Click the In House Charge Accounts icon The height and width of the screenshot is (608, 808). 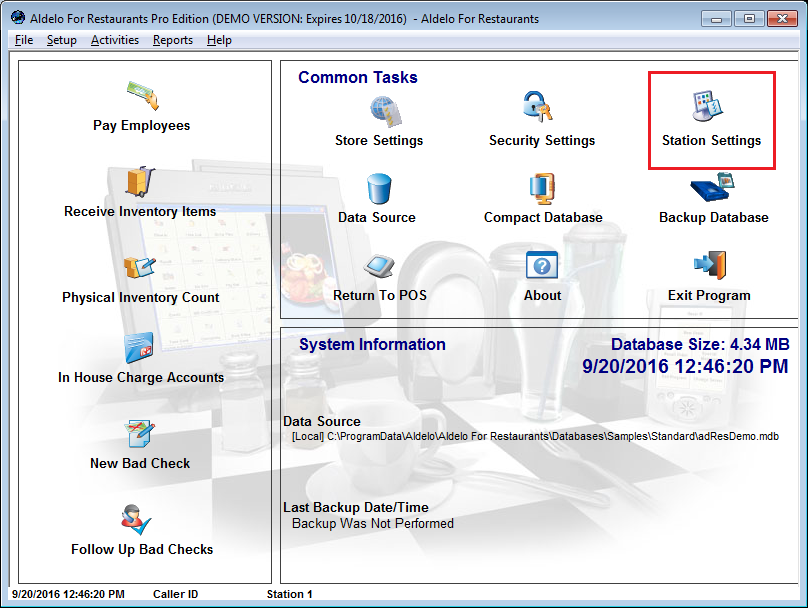pyautogui.click(x=139, y=348)
